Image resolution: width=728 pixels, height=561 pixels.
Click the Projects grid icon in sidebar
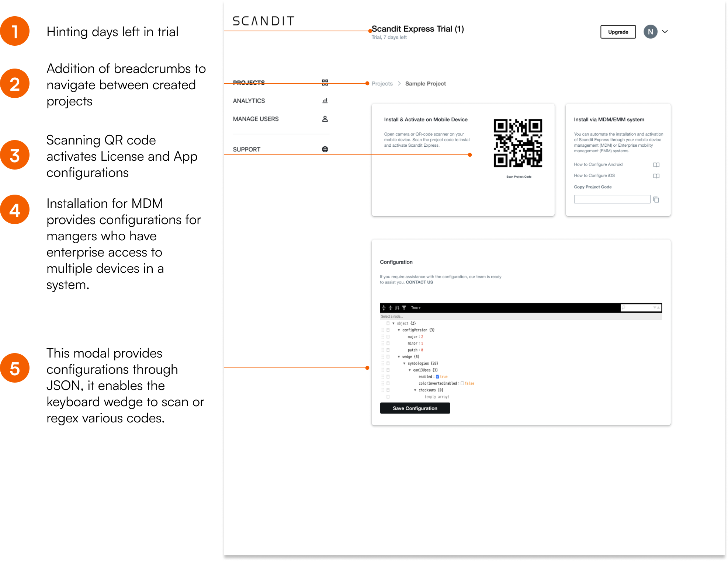pos(325,83)
